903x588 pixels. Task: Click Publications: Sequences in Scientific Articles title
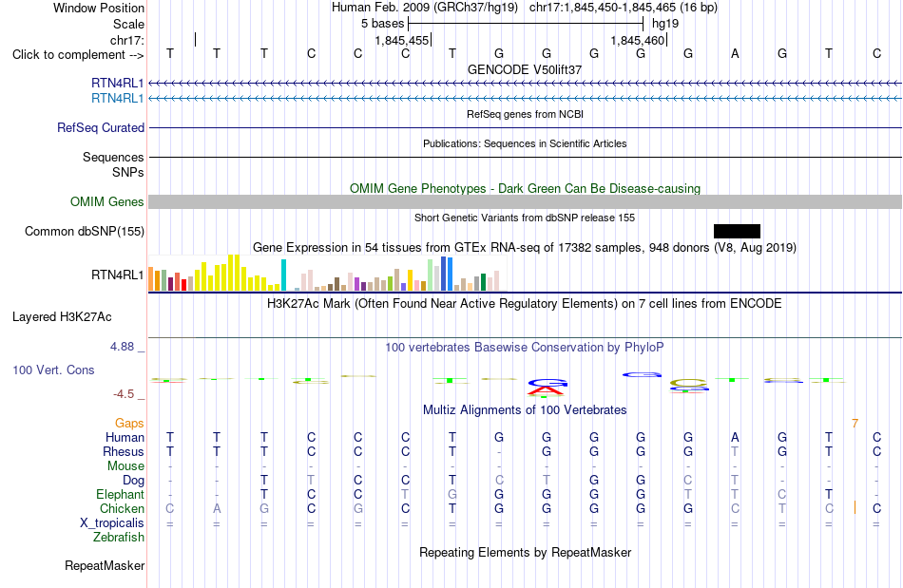(x=525, y=143)
